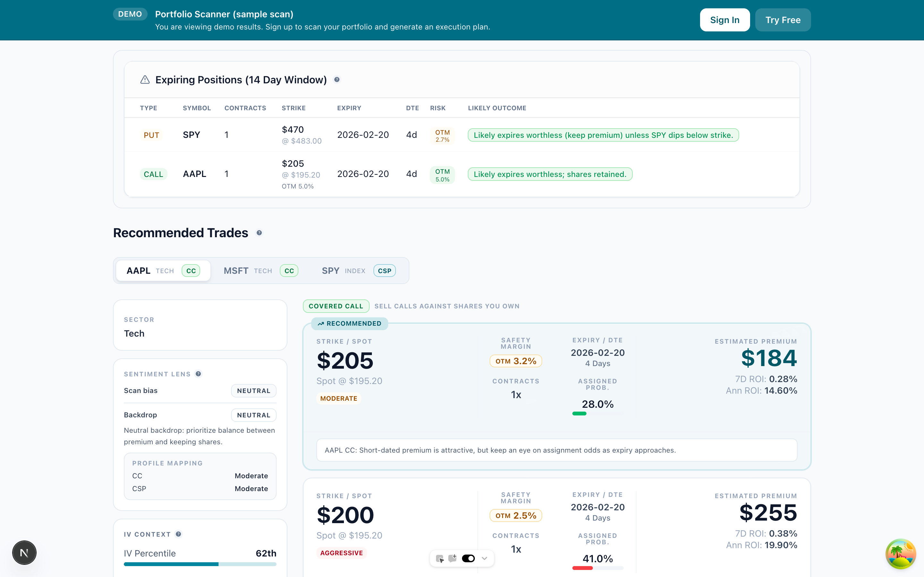Click the circular N logo in the bottom corner
This screenshot has height=577, width=924.
click(x=24, y=552)
